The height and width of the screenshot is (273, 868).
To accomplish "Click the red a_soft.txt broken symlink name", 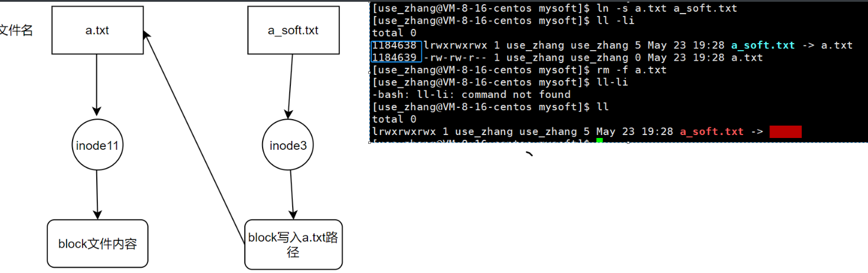I will pyautogui.click(x=712, y=131).
